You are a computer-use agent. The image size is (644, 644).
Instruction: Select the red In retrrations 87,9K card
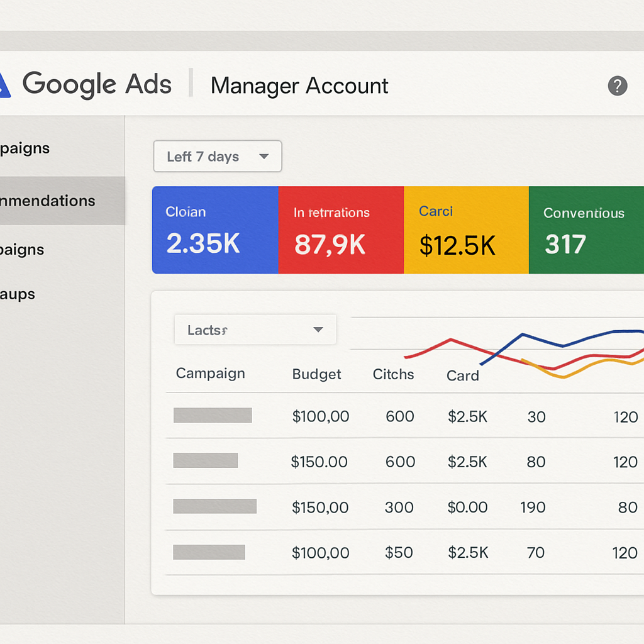coord(341,230)
